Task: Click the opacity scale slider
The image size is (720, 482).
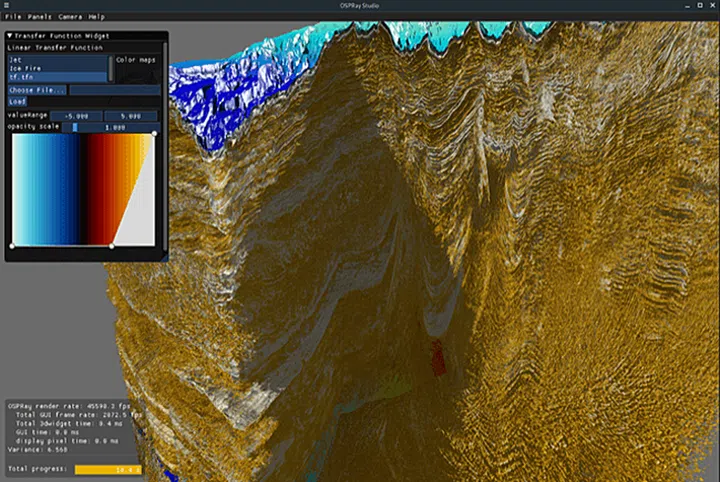Action: 110,127
